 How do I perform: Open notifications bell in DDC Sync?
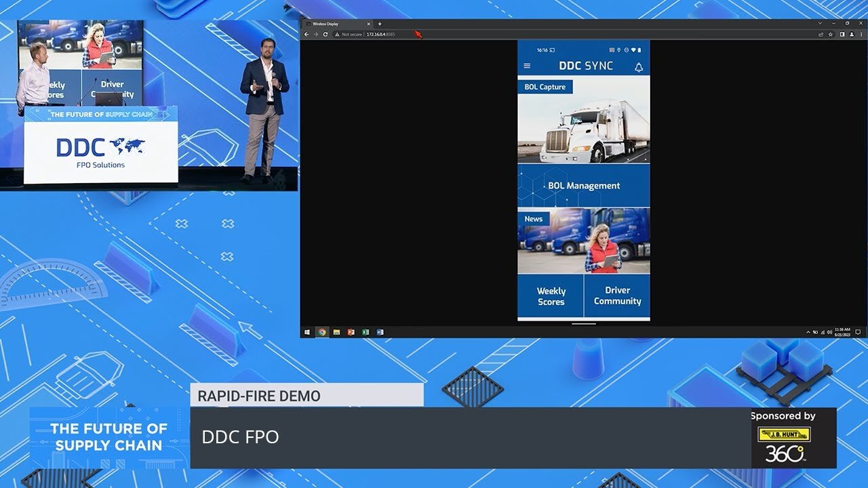(639, 68)
